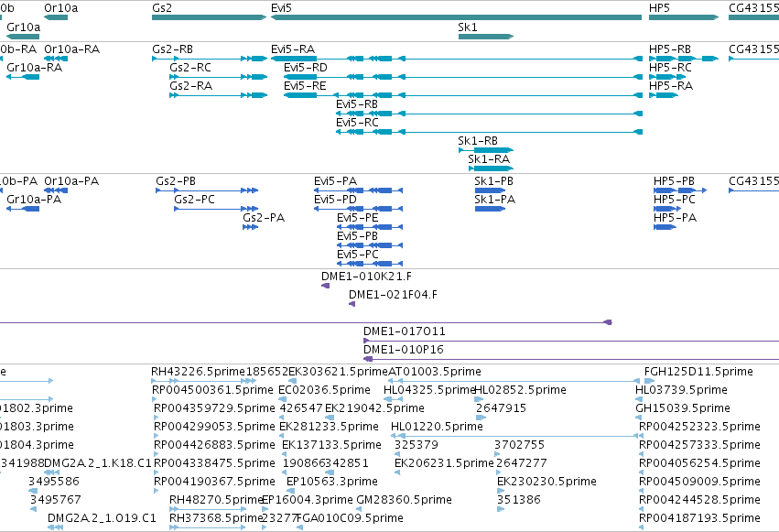
Task: Select EST label GH15039.5prime
Action: 683,408
